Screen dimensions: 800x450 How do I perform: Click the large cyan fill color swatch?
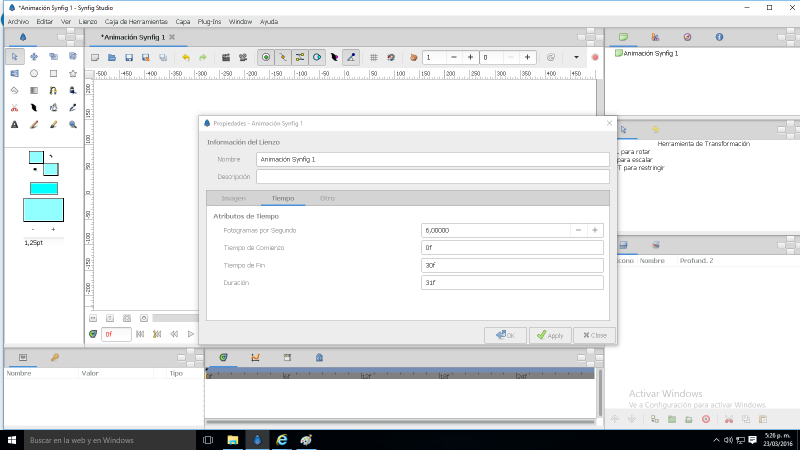[x=43, y=209]
